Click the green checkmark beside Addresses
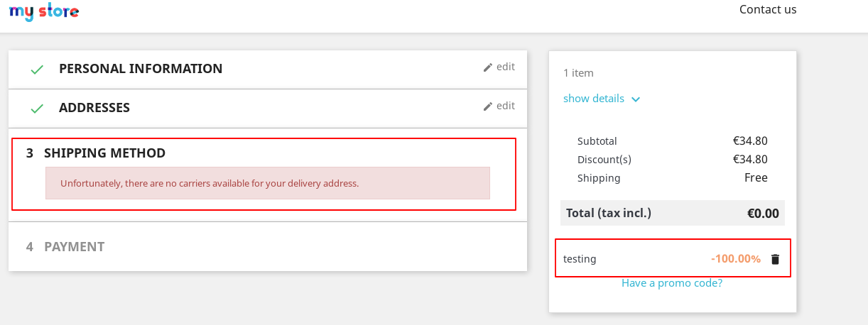 tap(37, 109)
